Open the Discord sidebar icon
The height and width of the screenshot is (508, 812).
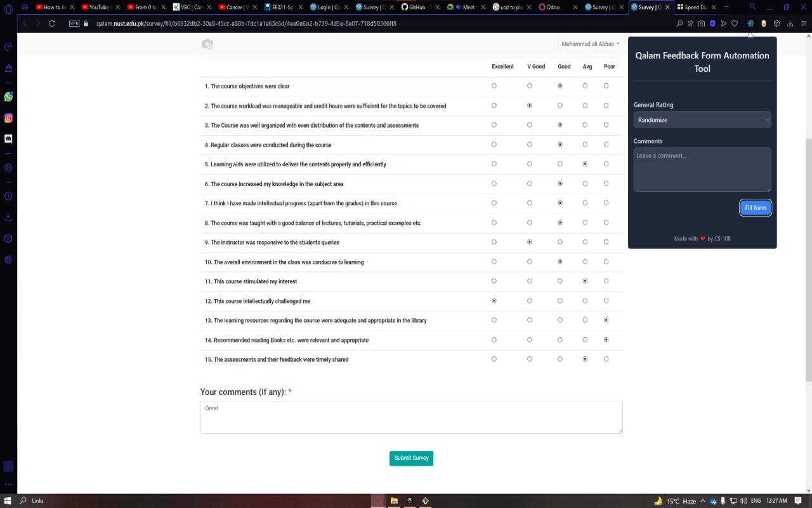[8, 138]
